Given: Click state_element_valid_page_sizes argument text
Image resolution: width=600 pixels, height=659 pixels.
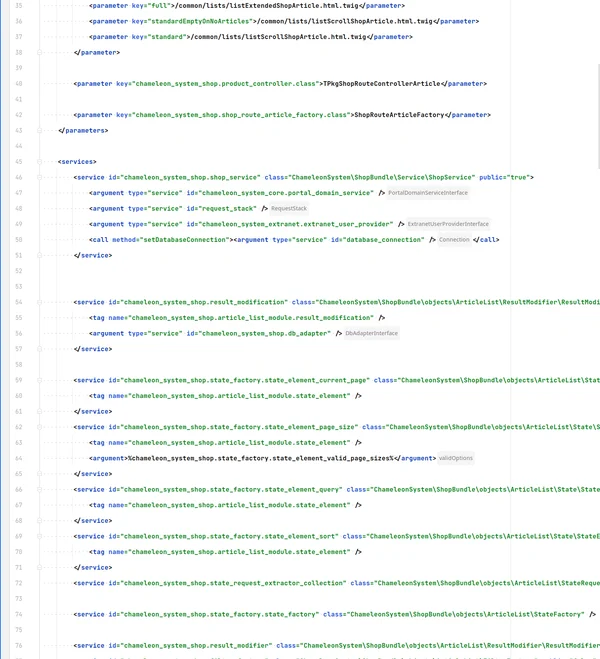Looking at the screenshot, I should click(x=261, y=458).
